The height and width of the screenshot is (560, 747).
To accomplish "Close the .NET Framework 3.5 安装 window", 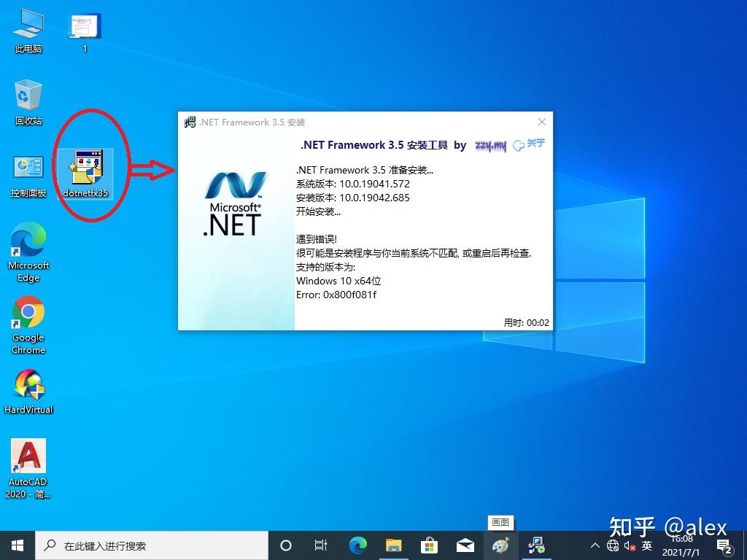I will (542, 122).
